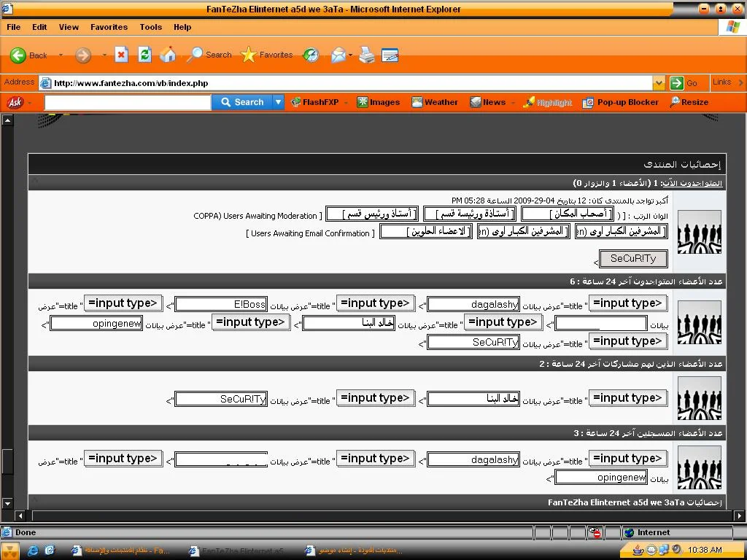Expand the Mail button dropdown arrow
This screenshot has height=560, width=747.
[350, 55]
